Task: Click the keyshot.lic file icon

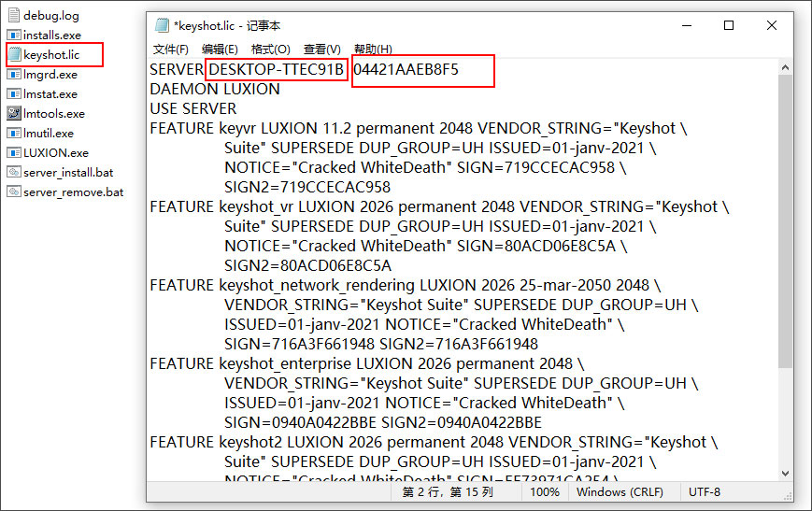Action: click(14, 54)
